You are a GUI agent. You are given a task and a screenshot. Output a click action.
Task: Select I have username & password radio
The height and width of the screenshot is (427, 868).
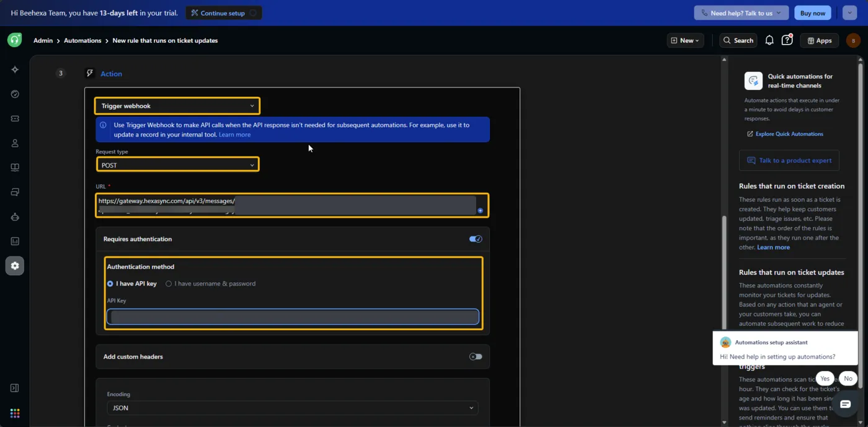coord(169,284)
